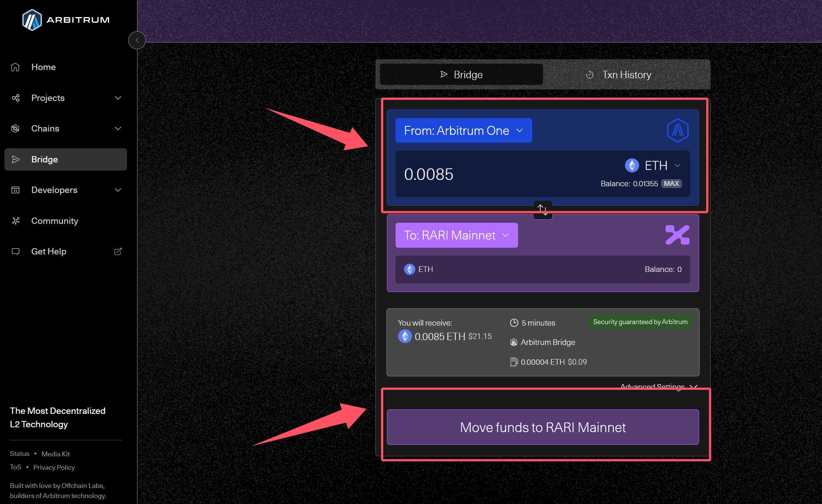Expand the Developers chevron
The width and height of the screenshot is (822, 504).
[x=118, y=190]
